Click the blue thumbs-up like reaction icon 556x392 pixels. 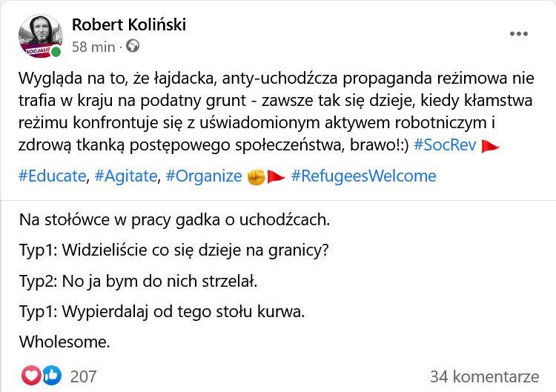(x=52, y=376)
